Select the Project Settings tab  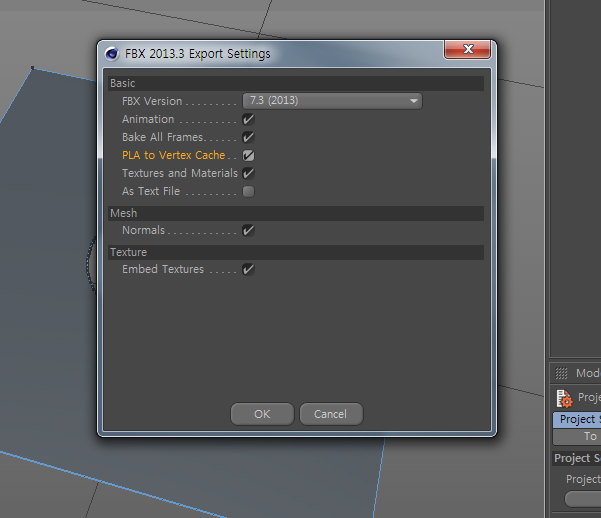coord(577,419)
